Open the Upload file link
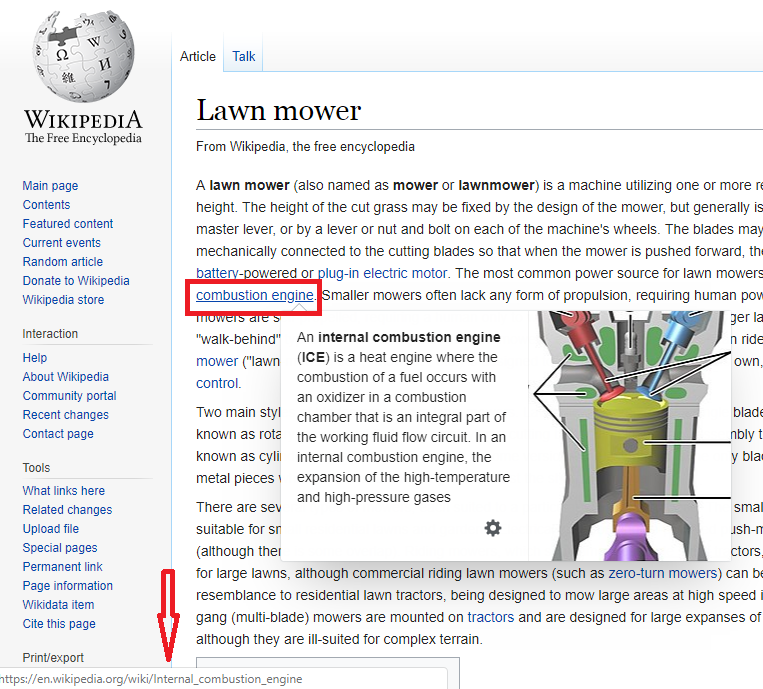This screenshot has height=689, width=763. tap(51, 528)
